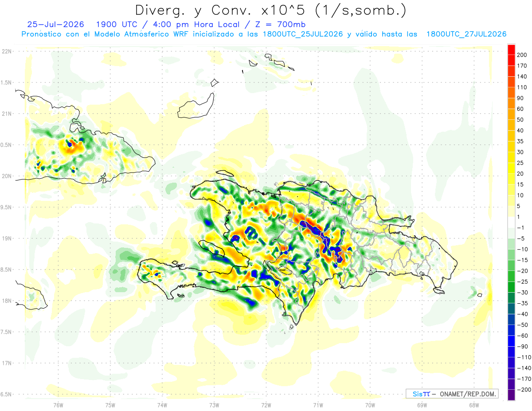This screenshot has width=532, height=411.
Task: Click the white colorbar swatch between 1 and -1
Action: (511, 222)
